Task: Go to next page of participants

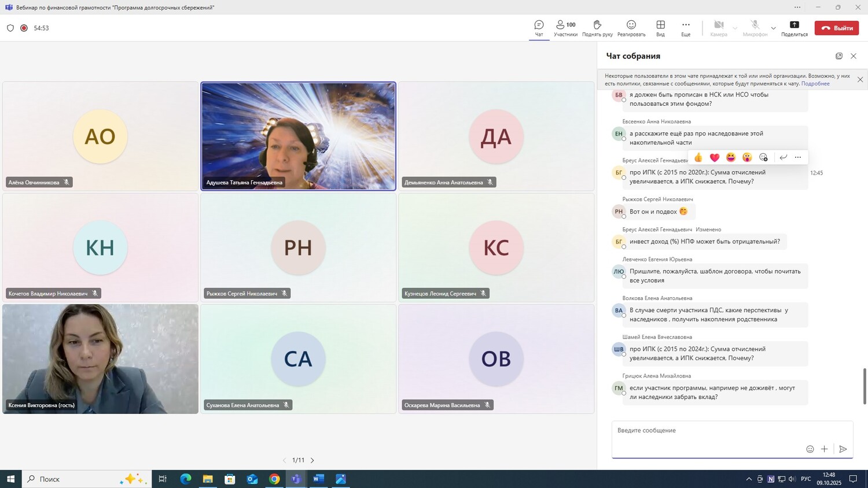Action: (312, 460)
